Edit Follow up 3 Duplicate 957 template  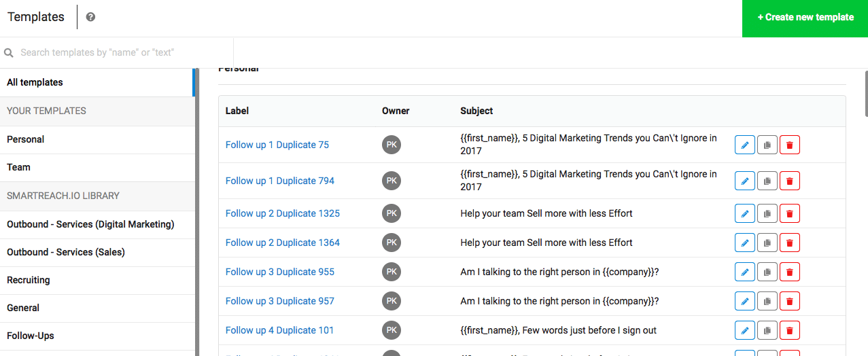(745, 301)
